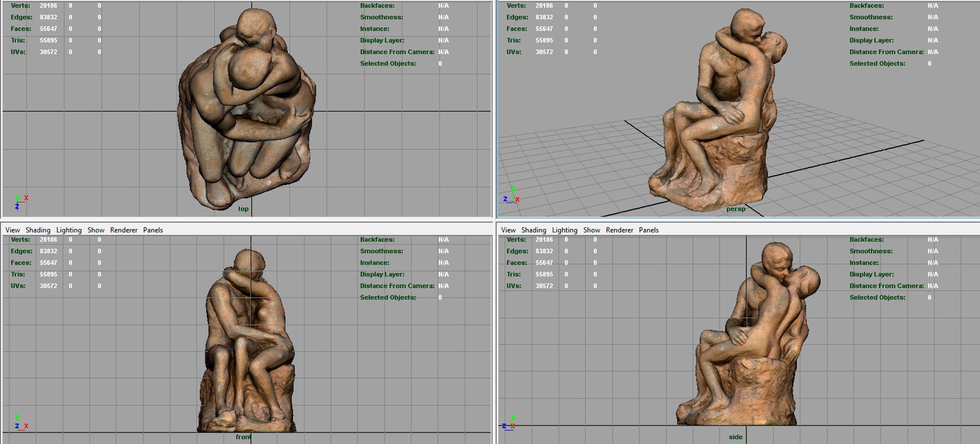This screenshot has width=980, height=444.
Task: Click the axis orientation gizmo in side viewport
Action: 509,423
